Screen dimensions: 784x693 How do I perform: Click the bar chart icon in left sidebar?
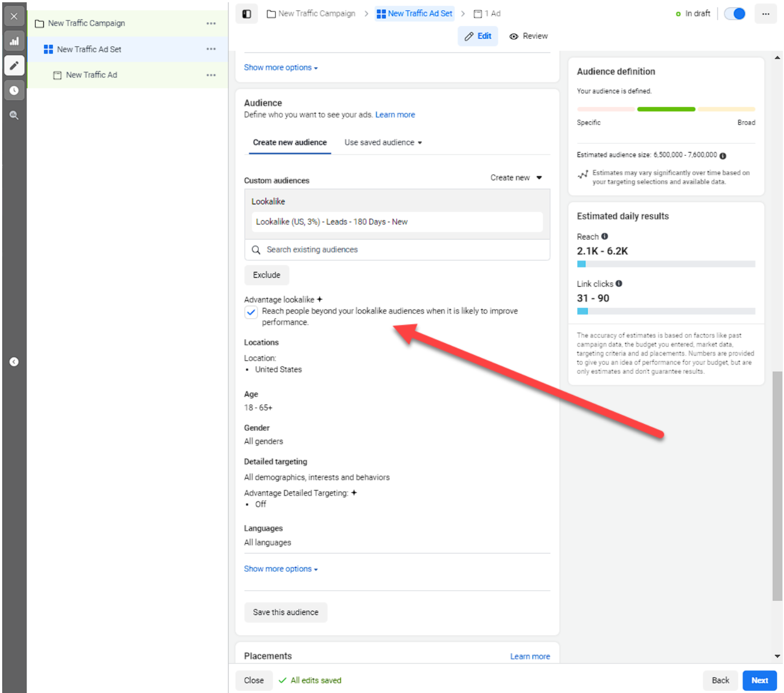[14, 41]
